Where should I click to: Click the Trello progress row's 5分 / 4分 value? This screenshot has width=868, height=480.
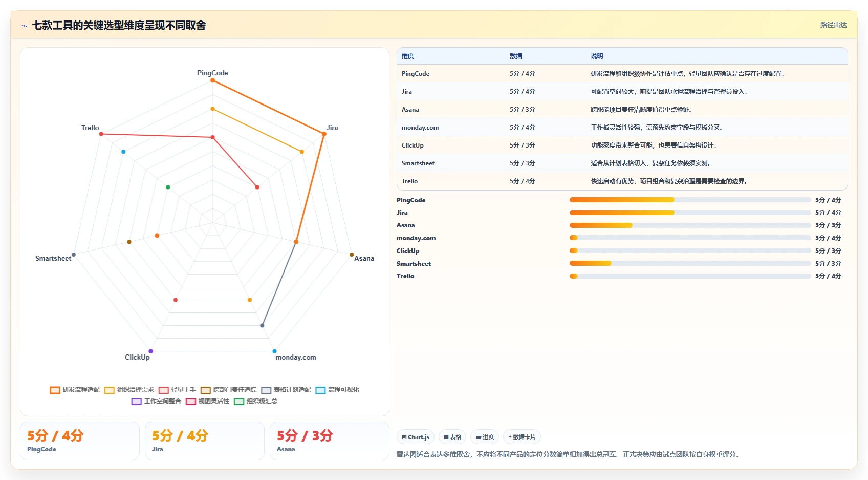pyautogui.click(x=828, y=276)
